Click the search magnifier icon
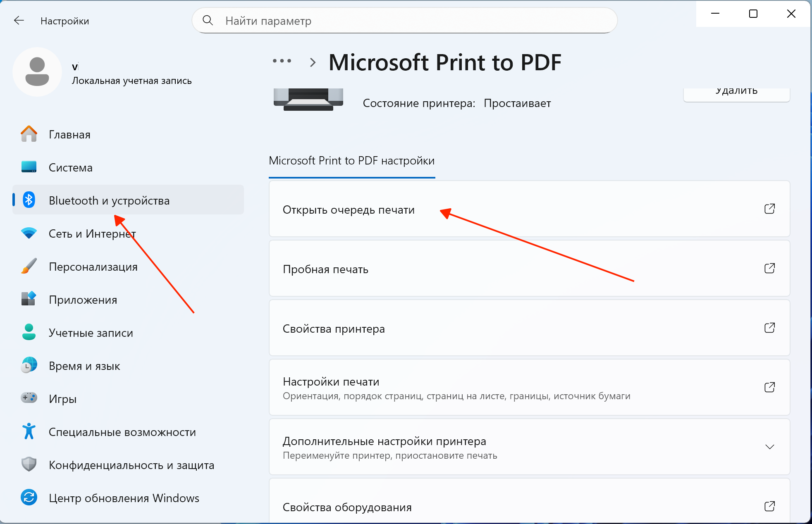The image size is (812, 524). (x=208, y=20)
